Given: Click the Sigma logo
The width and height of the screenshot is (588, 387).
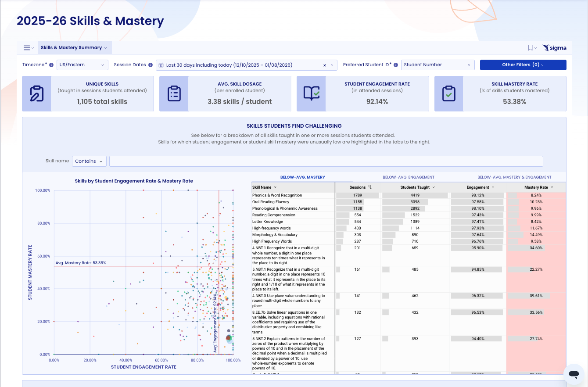Looking at the screenshot, I should click(x=554, y=47).
